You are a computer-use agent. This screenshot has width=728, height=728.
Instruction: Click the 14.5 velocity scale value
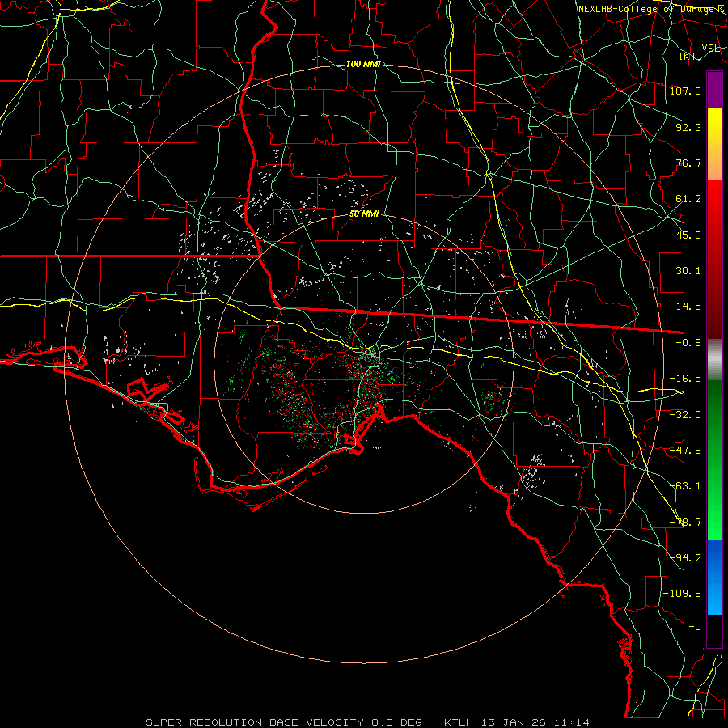click(x=688, y=307)
